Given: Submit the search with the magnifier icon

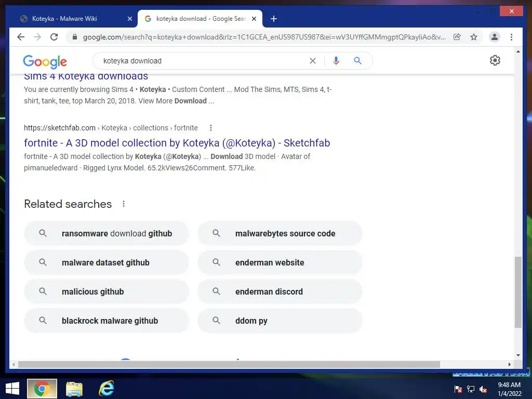Looking at the screenshot, I should pyautogui.click(x=357, y=61).
